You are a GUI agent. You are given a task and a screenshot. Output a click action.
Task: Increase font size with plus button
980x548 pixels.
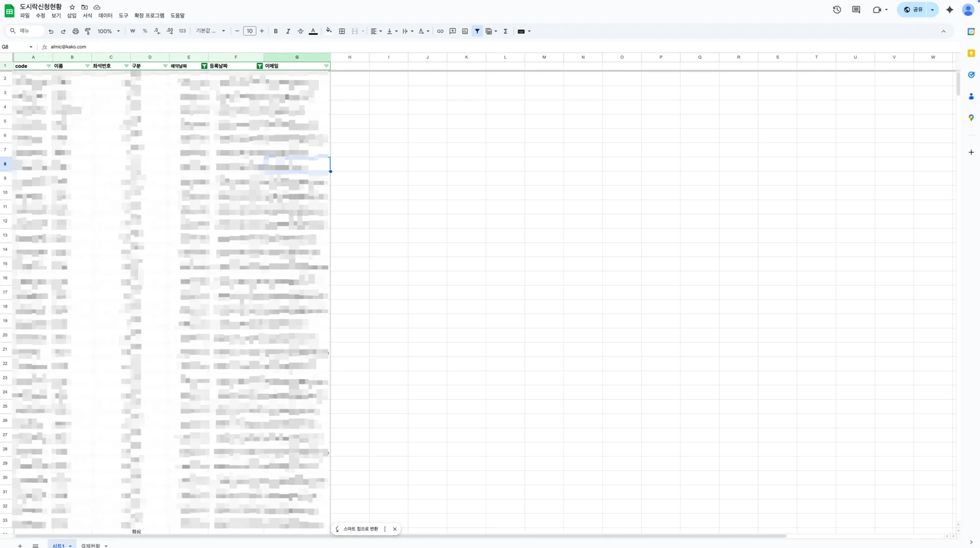(x=262, y=31)
